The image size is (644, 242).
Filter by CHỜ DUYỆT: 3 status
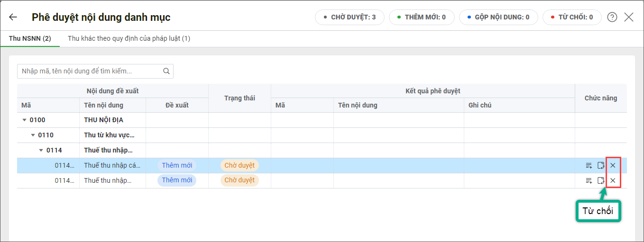point(350,17)
